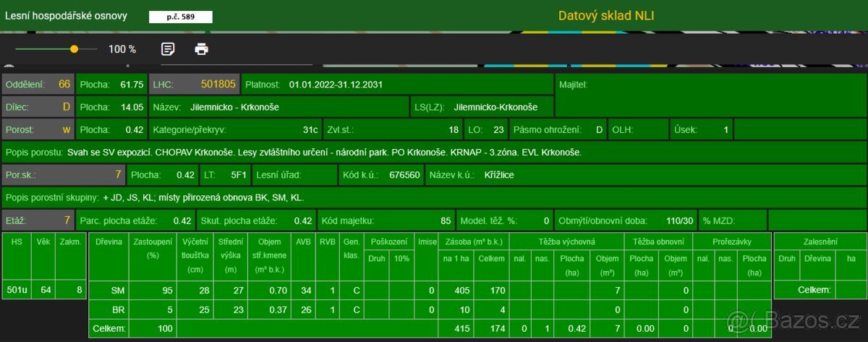Click the Zalesnění table header
Screen dimensions: 868x342
point(820,241)
